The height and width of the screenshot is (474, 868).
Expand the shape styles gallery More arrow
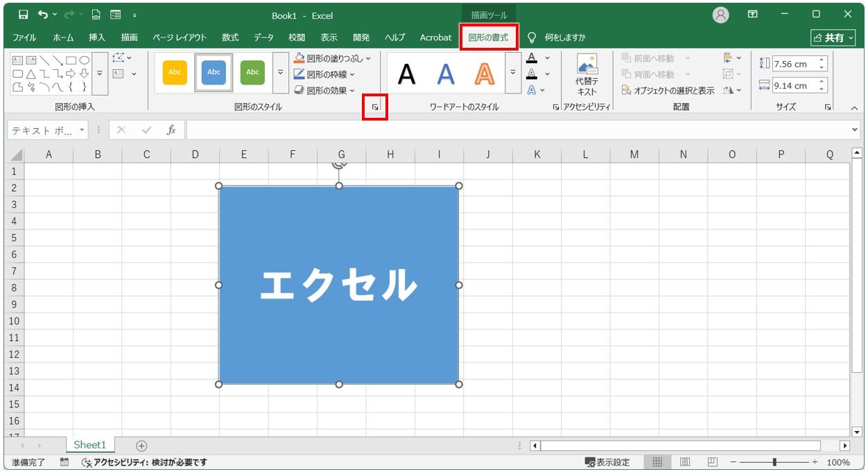tap(280, 72)
